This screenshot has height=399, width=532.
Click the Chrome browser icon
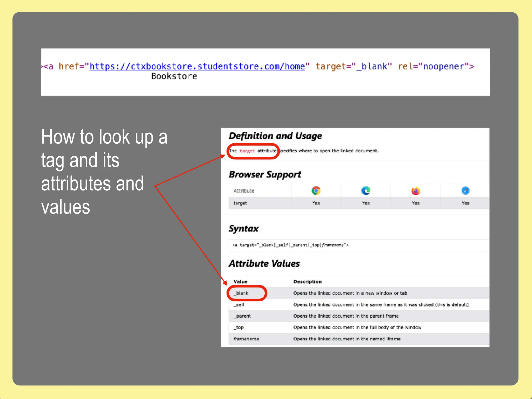click(x=316, y=191)
